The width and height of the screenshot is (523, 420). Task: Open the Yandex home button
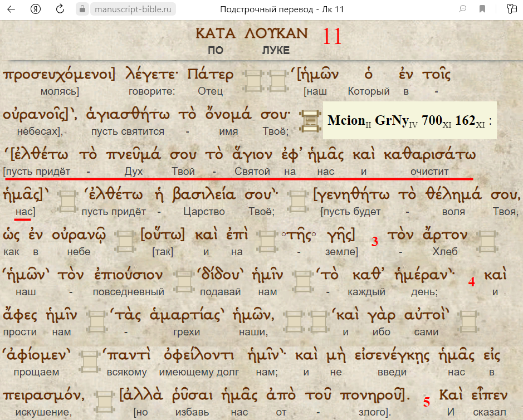coord(35,9)
